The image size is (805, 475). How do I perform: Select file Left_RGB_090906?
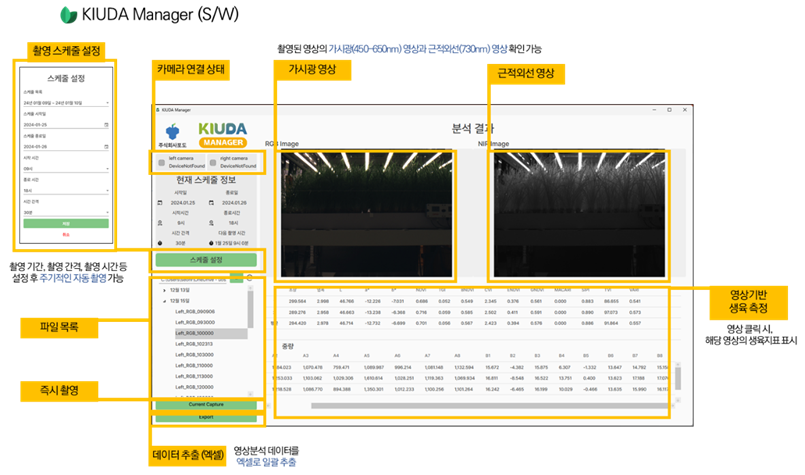pos(195,312)
